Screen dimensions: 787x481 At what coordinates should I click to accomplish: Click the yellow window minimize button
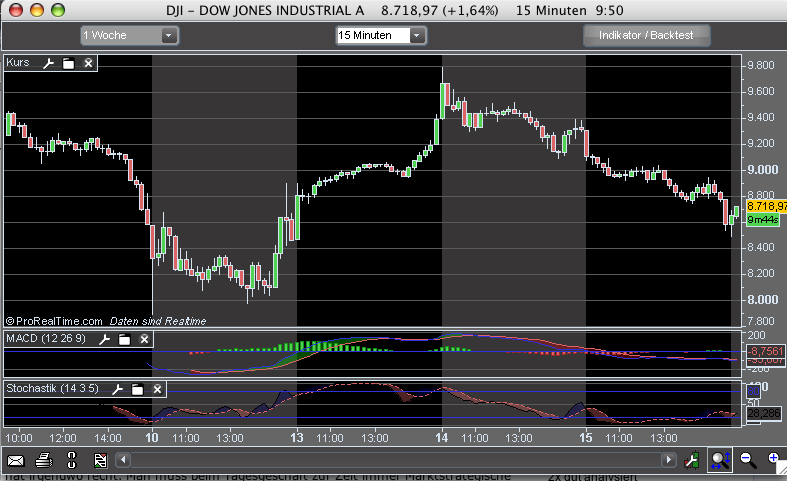(x=37, y=10)
